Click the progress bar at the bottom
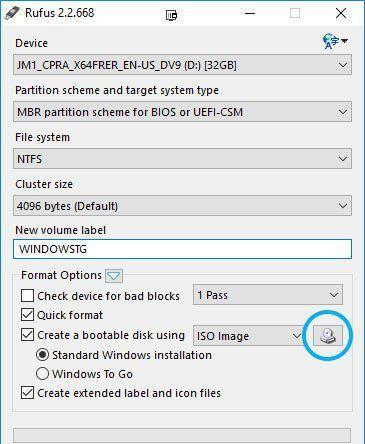365x444 pixels. (x=182, y=436)
